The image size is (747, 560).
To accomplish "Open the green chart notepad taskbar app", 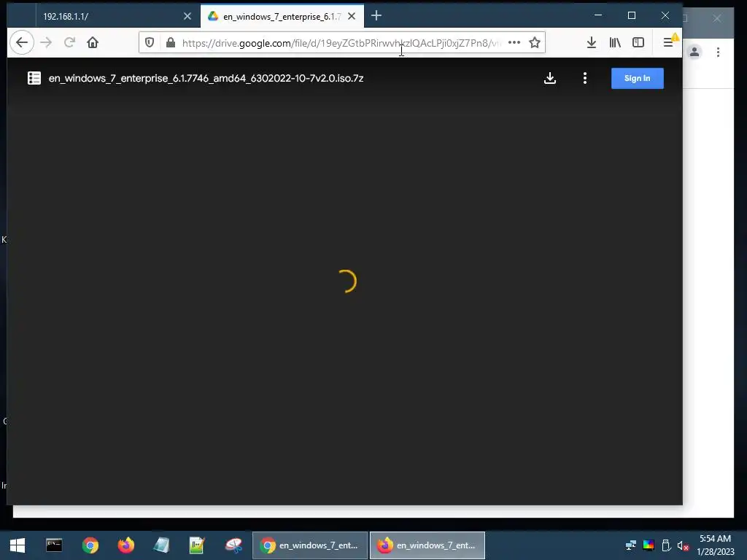I will [197, 545].
